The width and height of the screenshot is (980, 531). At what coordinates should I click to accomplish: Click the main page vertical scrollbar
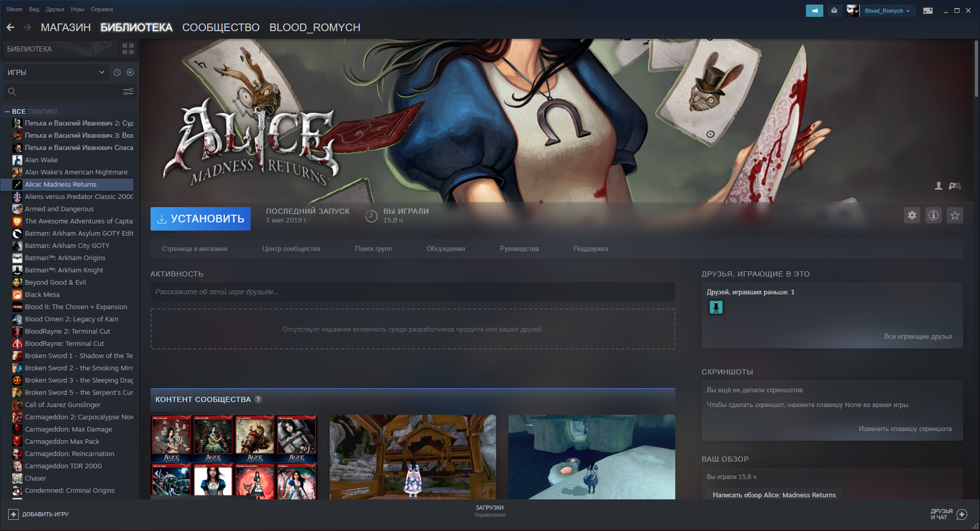coord(976,68)
